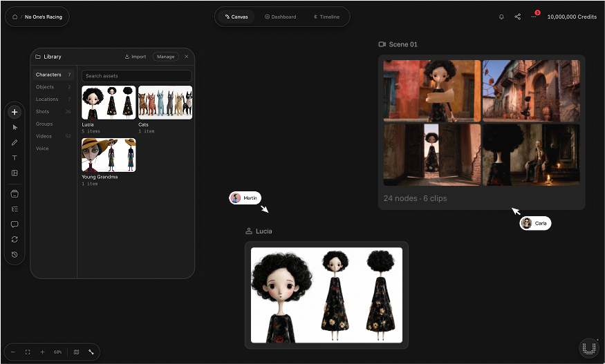The width and height of the screenshot is (605, 364).
Task: Select the Locations category
Action: 53,99
